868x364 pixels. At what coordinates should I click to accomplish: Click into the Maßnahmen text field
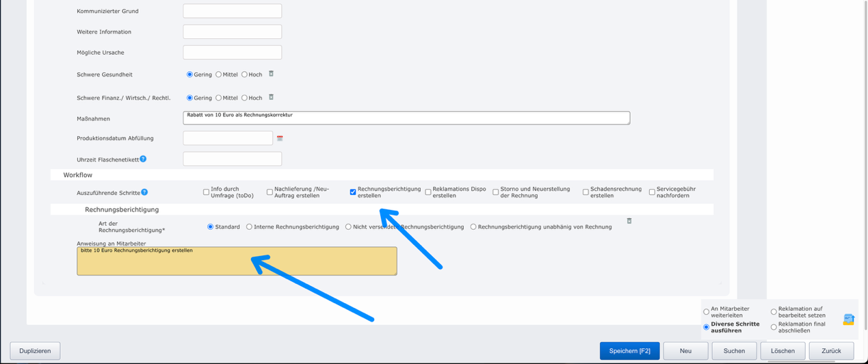406,118
